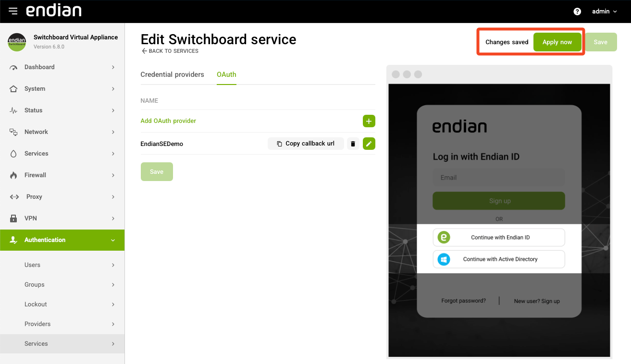Screen dimensions: 631x364
Task: Go back via Back to Services link
Action: (170, 51)
